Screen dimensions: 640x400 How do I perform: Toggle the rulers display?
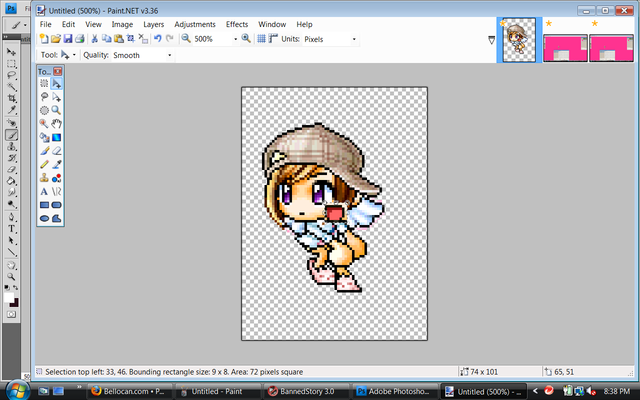click(273, 39)
